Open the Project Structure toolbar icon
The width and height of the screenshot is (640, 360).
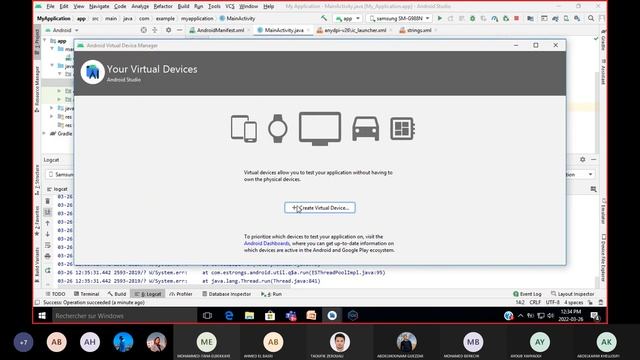pos(530,18)
